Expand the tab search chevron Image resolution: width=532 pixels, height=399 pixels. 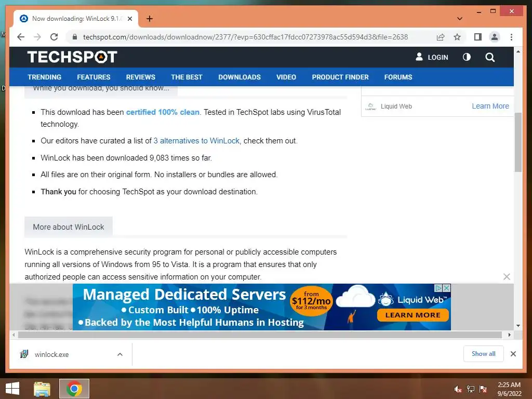460,19
